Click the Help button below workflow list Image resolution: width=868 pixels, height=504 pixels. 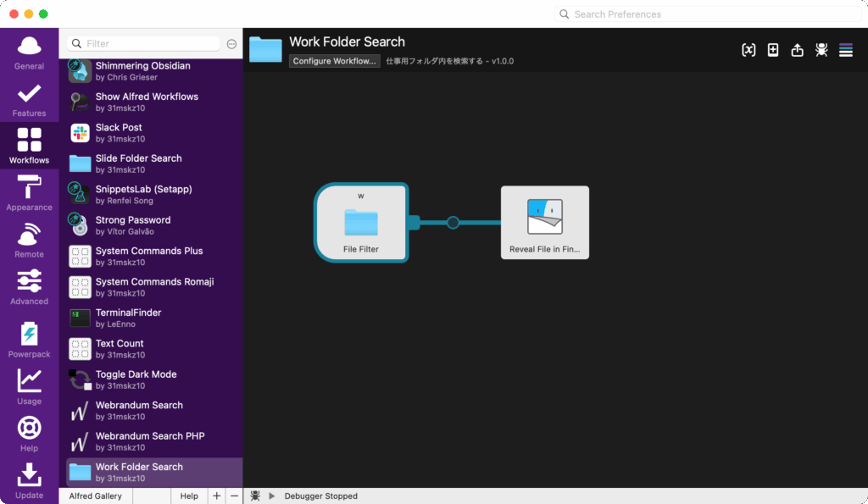[189, 496]
